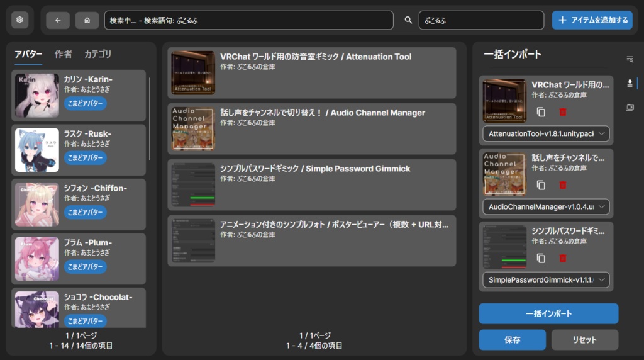
Task: Click カリン -Karin- avatar name text
Action: coord(88,79)
